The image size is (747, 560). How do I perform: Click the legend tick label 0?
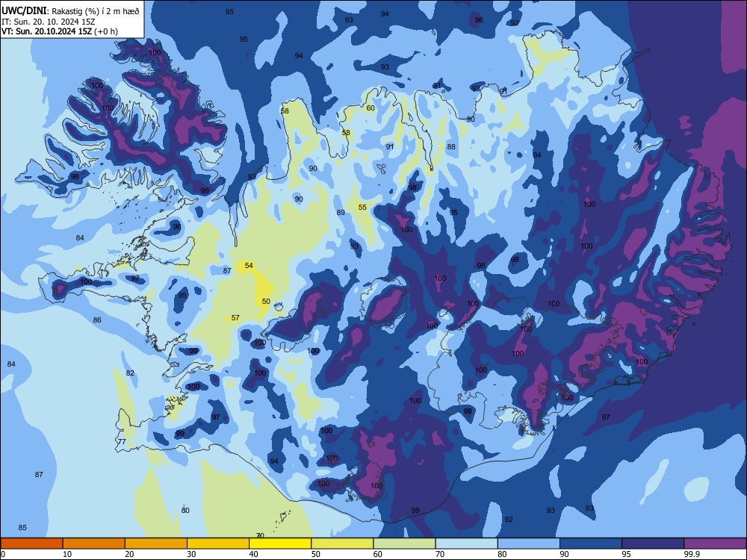coord(3,554)
